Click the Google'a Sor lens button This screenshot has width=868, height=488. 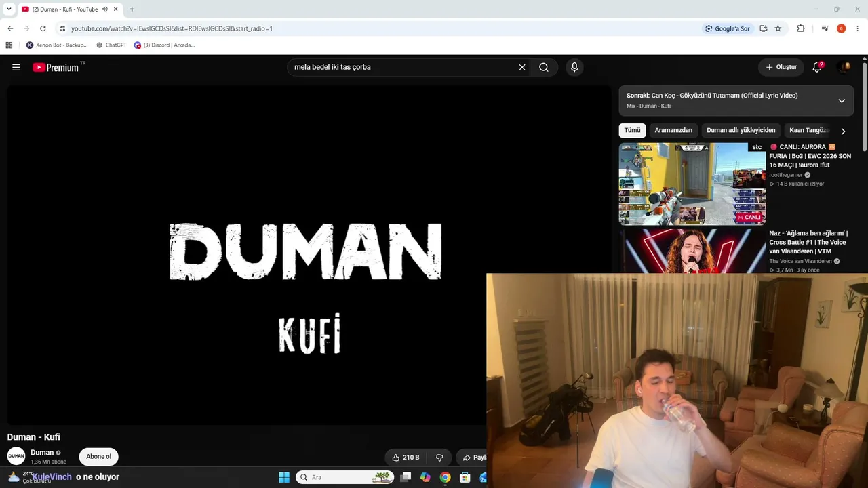coord(727,28)
